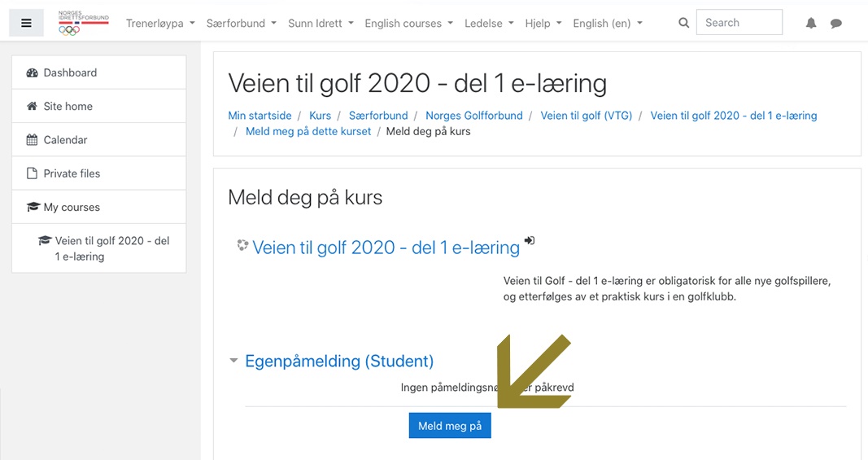Screen dimensions: 868x460
Task: Click the Meld meg på button
Action: 450,426
